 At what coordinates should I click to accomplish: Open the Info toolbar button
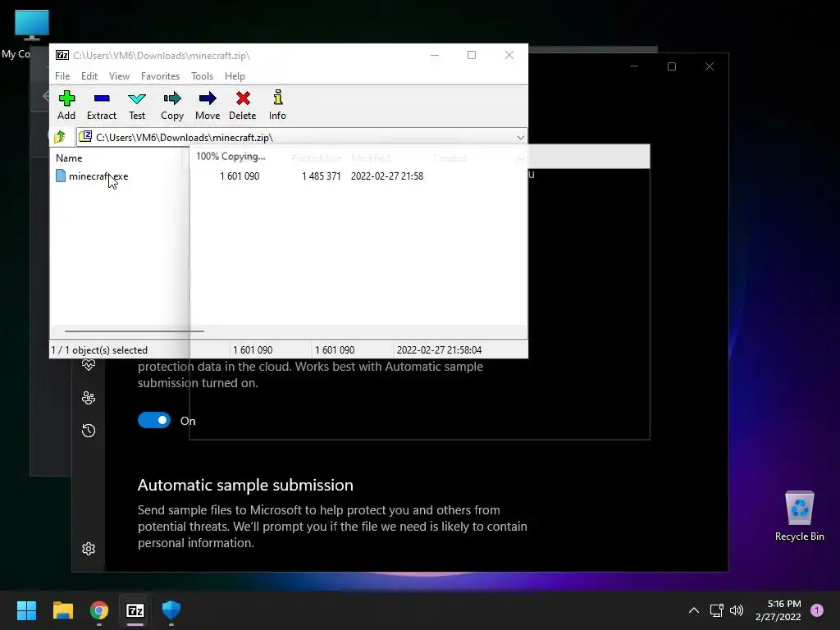pyautogui.click(x=277, y=105)
